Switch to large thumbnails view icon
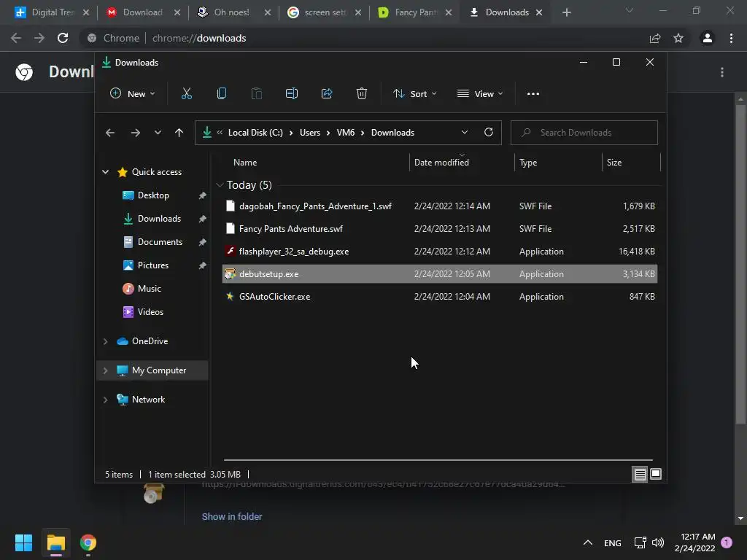Viewport: 747px width, 560px height. [x=656, y=474]
